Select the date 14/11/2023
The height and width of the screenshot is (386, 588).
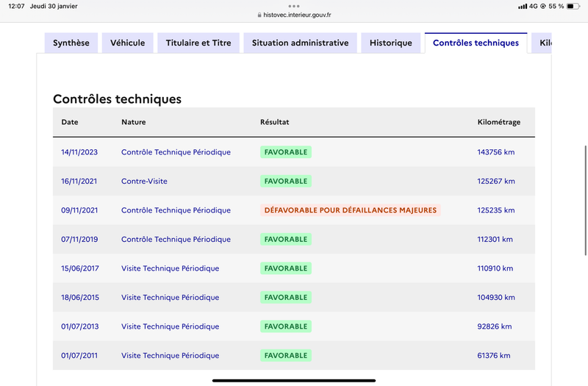[x=79, y=152]
